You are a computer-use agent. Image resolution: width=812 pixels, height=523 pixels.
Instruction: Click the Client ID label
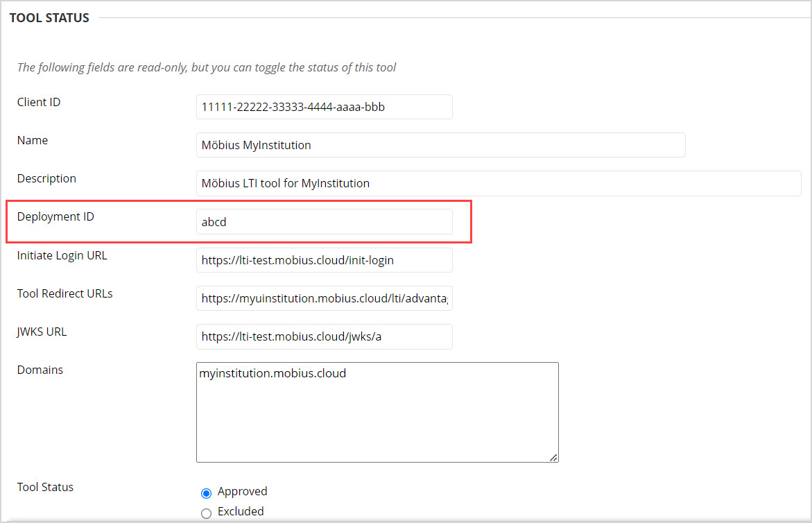coord(38,102)
